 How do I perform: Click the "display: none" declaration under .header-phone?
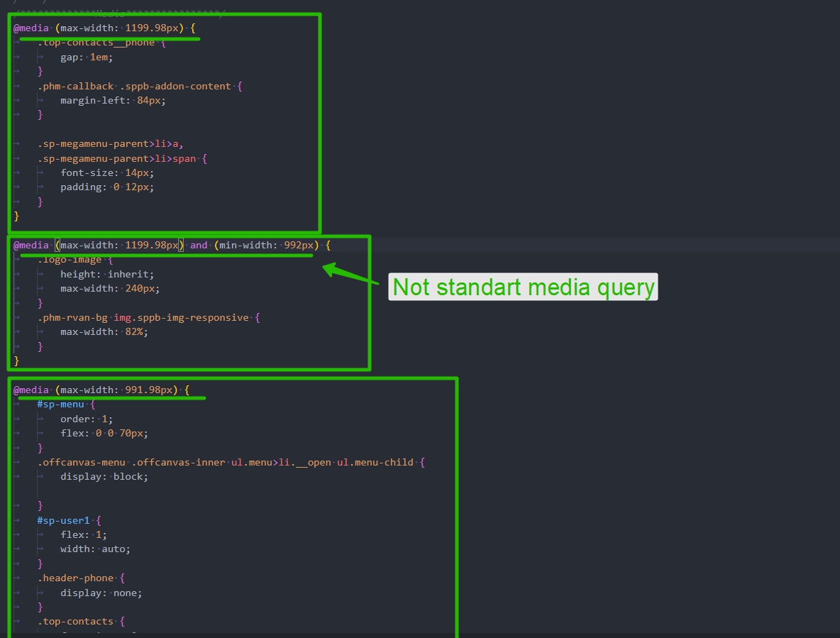pyautogui.click(x=101, y=593)
